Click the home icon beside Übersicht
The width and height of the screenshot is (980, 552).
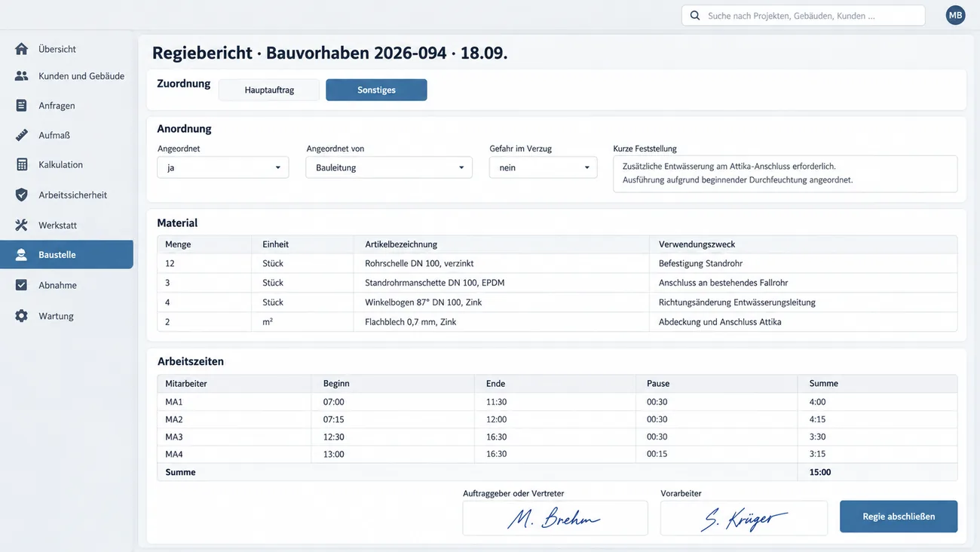pyautogui.click(x=21, y=49)
